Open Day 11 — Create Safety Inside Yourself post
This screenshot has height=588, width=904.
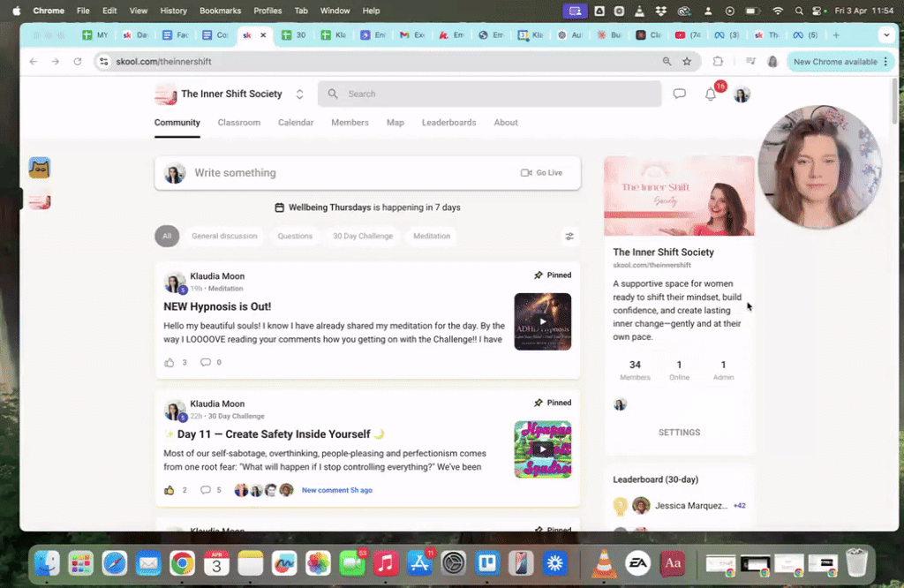(274, 434)
